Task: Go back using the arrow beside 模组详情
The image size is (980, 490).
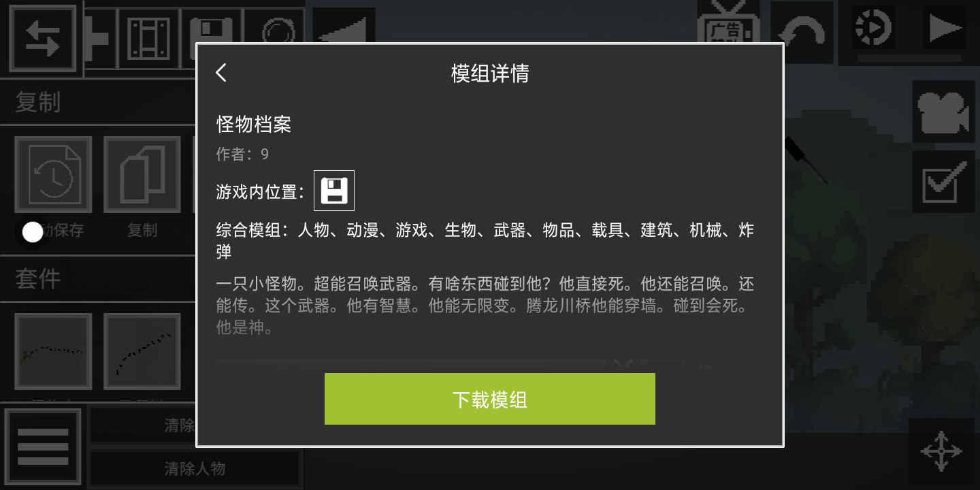Action: (x=221, y=73)
